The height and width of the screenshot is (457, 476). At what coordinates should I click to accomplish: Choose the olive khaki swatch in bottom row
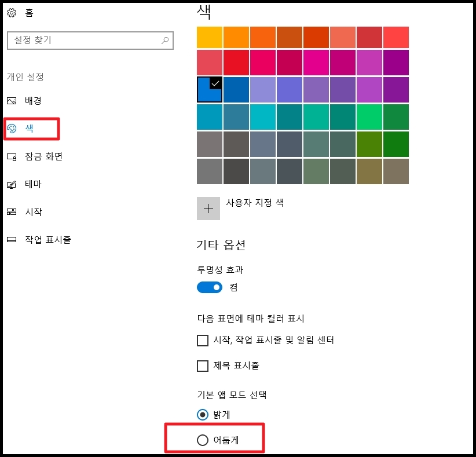click(369, 171)
